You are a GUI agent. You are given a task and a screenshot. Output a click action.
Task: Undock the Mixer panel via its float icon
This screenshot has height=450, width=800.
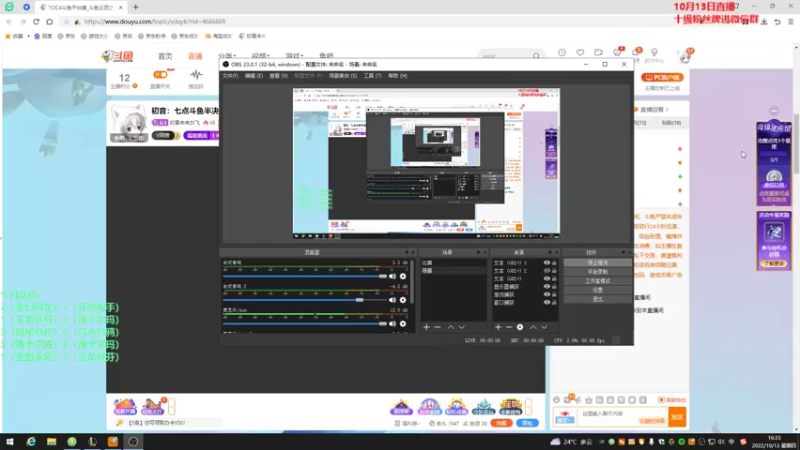click(407, 253)
